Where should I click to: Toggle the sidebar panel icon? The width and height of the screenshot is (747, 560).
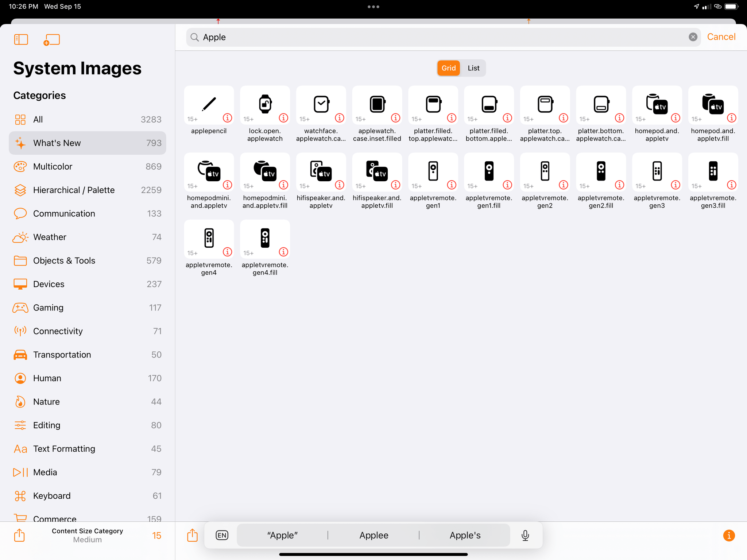(21, 39)
